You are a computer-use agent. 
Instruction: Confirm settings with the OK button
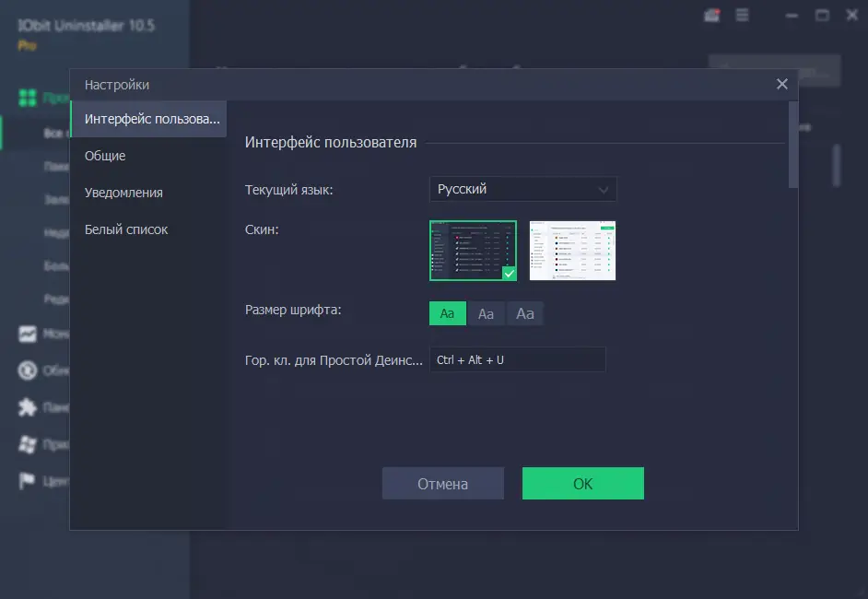pos(583,484)
